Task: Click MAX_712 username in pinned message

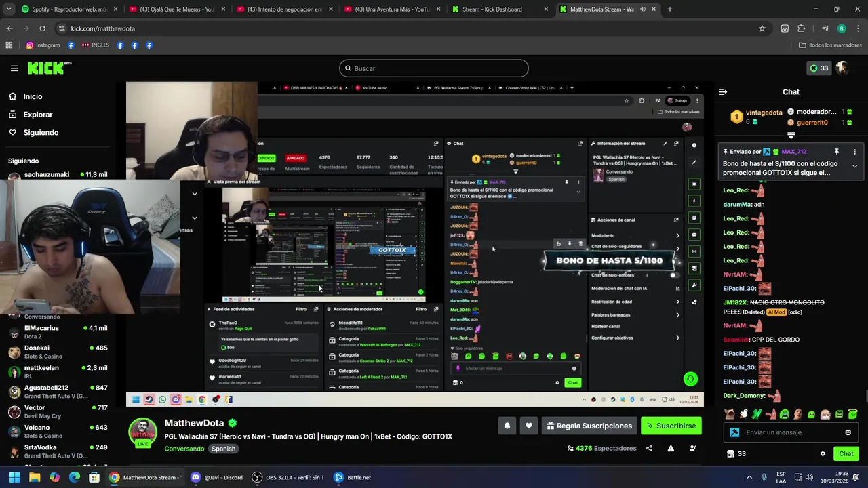Action: [x=793, y=152]
